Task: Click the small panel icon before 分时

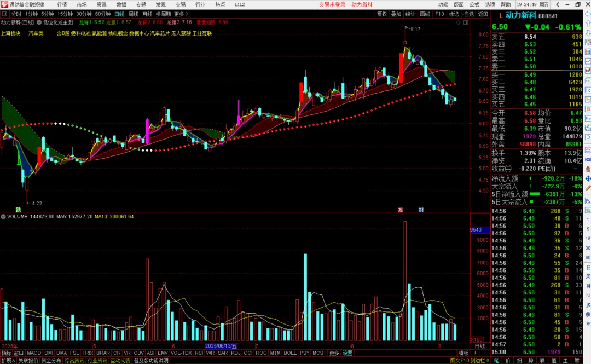Action: coord(4,14)
